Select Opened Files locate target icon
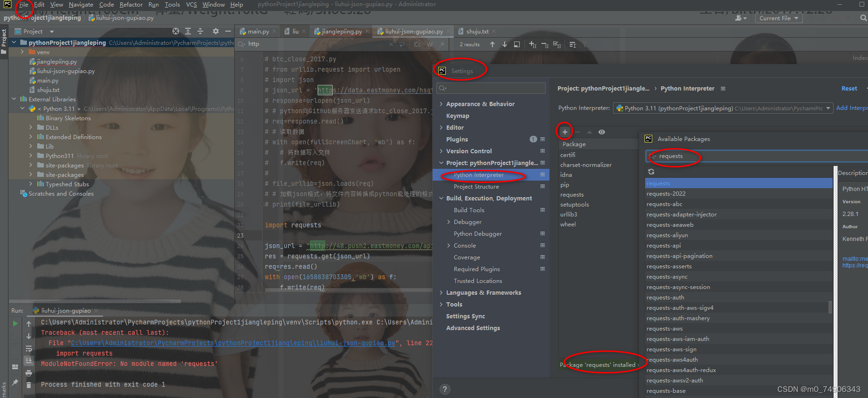The height and width of the screenshot is (398, 868). (176, 31)
